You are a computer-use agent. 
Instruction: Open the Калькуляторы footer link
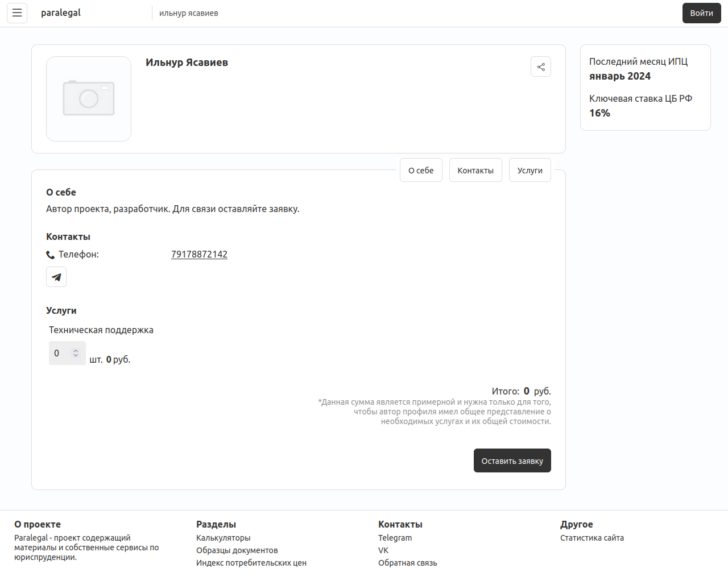(223, 538)
